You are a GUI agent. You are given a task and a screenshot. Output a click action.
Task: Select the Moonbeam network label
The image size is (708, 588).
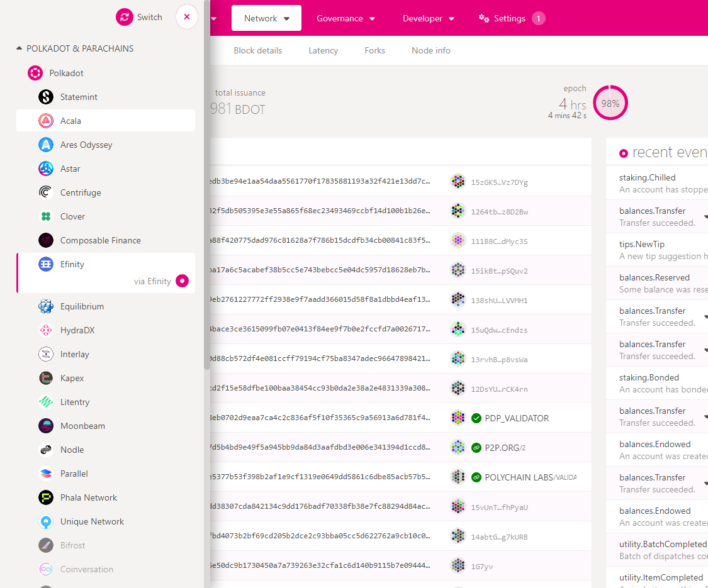tap(82, 426)
